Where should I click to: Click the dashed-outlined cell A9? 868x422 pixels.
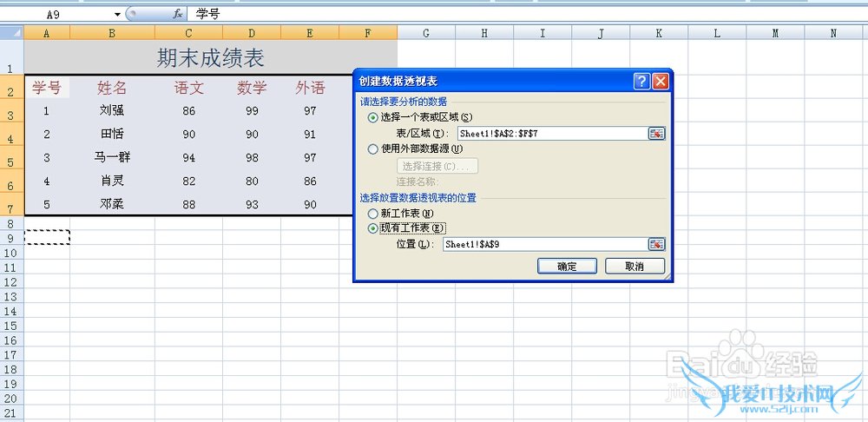pos(47,238)
